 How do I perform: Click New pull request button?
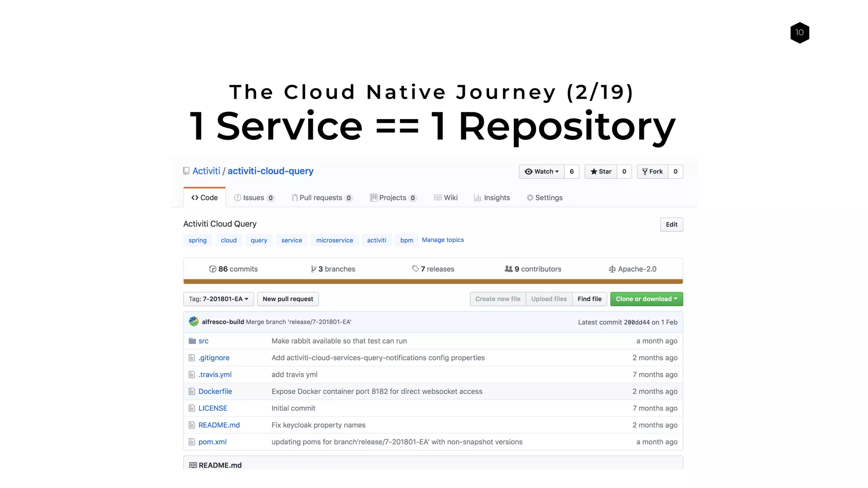coord(288,299)
